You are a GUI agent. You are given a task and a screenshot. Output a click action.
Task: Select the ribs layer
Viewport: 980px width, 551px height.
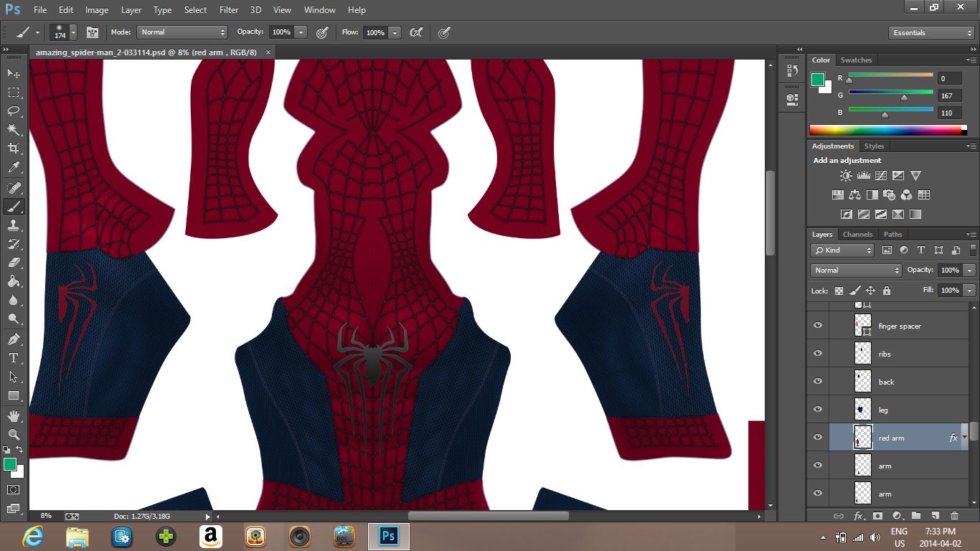click(x=898, y=354)
